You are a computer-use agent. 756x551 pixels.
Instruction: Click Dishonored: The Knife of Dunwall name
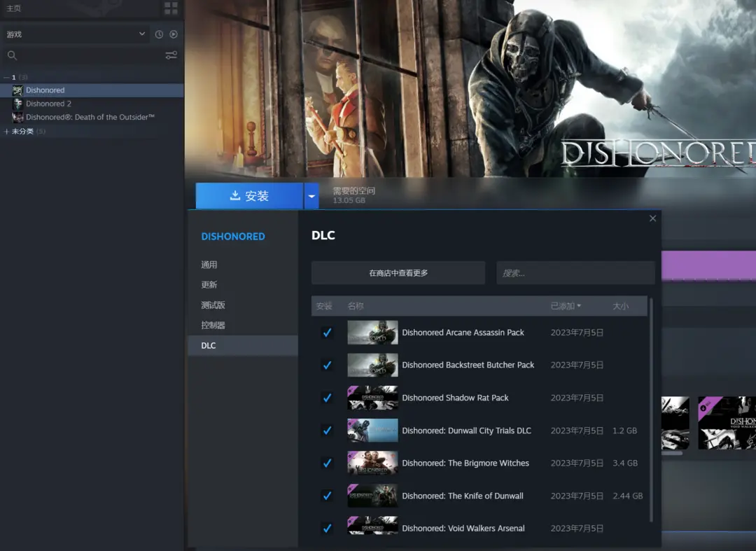click(x=463, y=496)
